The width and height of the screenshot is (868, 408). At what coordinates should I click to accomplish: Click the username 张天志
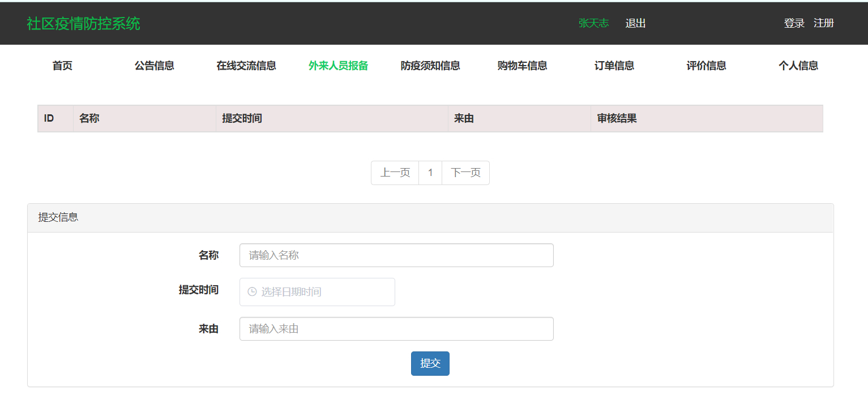pyautogui.click(x=593, y=23)
